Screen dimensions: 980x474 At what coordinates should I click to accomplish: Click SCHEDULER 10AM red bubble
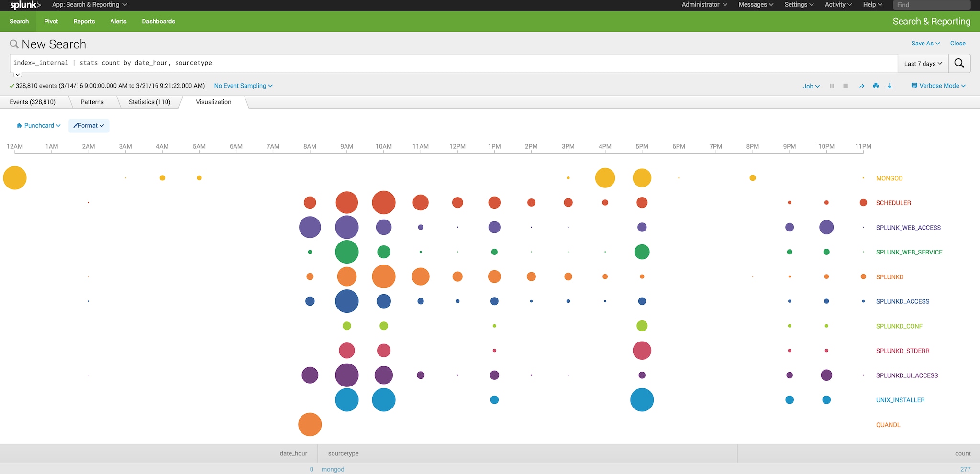(384, 202)
